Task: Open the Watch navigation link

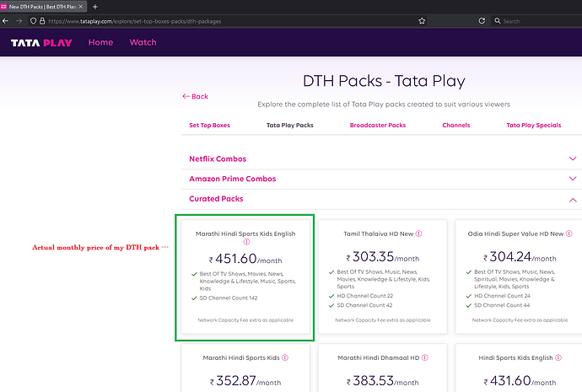Action: 143,42
